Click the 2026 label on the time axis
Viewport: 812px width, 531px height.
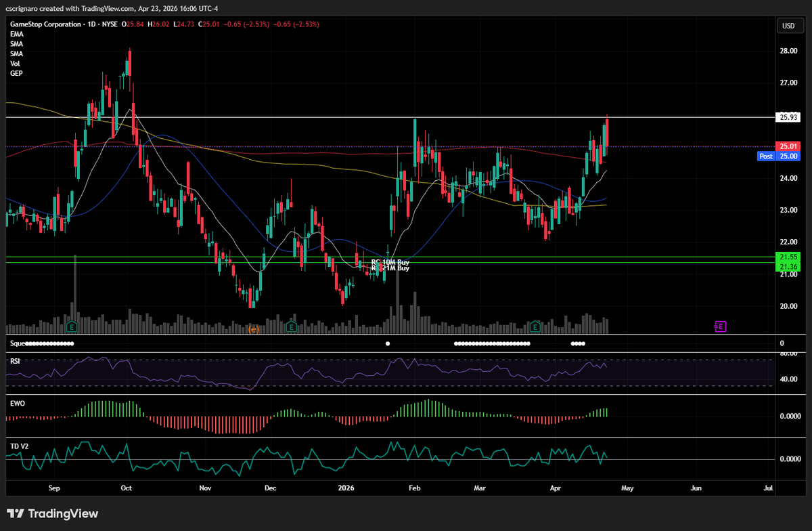346,488
